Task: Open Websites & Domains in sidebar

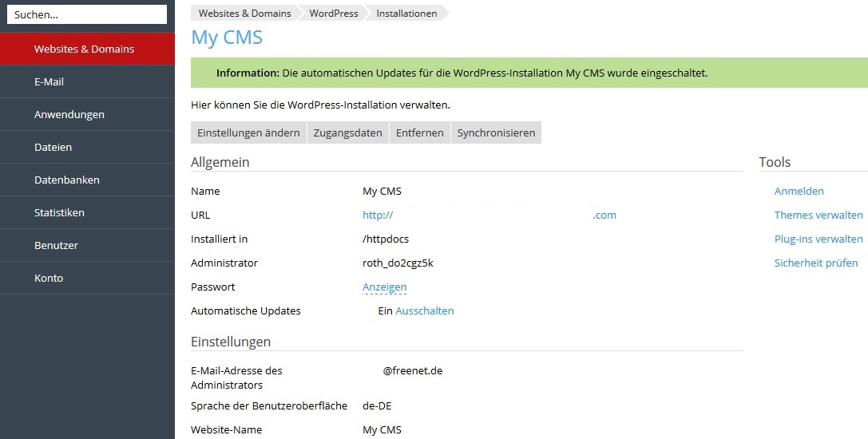Action: [x=88, y=49]
